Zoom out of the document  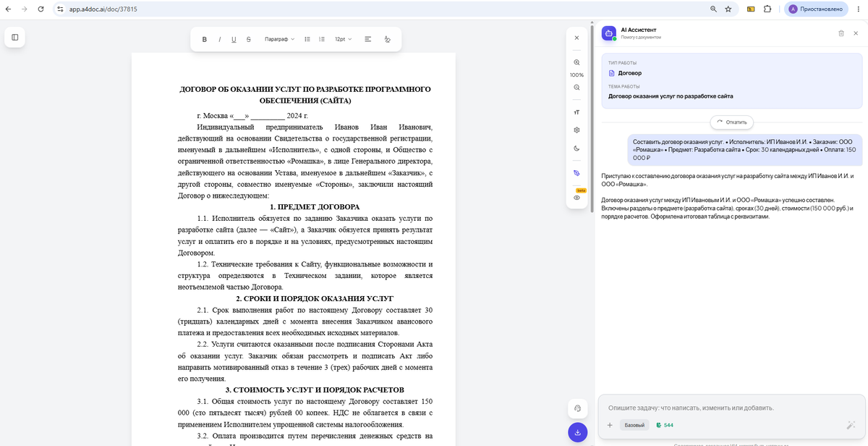(576, 87)
